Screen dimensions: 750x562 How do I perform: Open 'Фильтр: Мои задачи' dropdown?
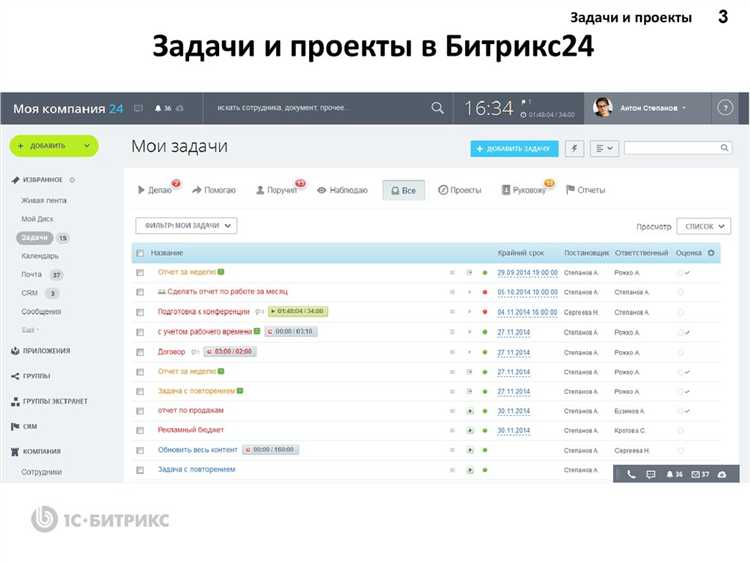tap(186, 225)
